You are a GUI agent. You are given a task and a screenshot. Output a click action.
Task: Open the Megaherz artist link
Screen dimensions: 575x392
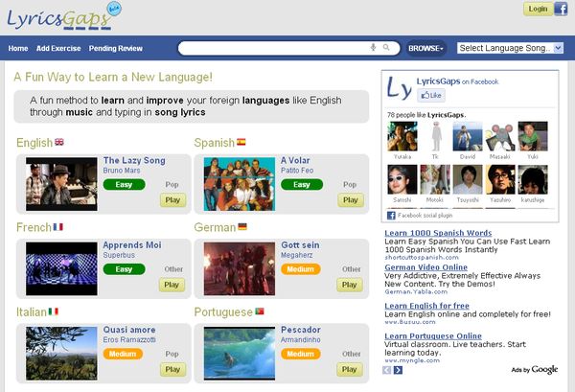pyautogui.click(x=297, y=255)
